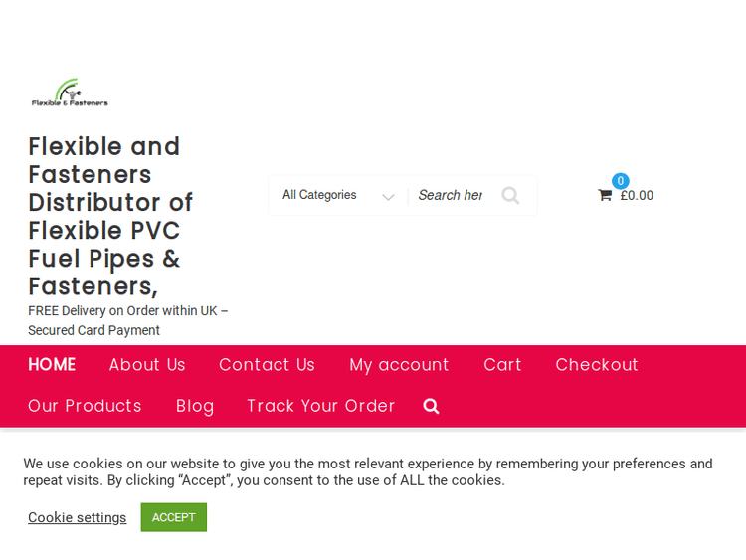Expand the All Categories dropdown

(x=338, y=196)
